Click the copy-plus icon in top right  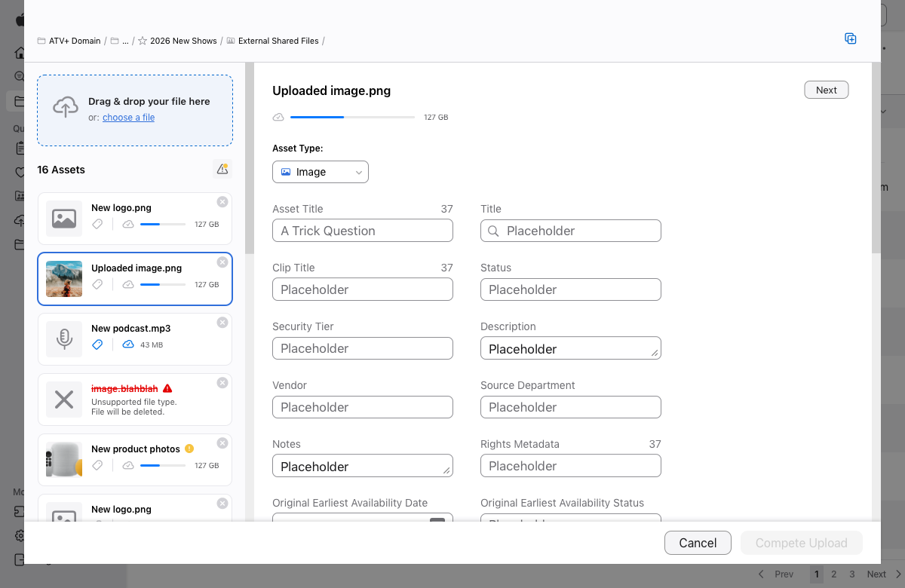850,39
